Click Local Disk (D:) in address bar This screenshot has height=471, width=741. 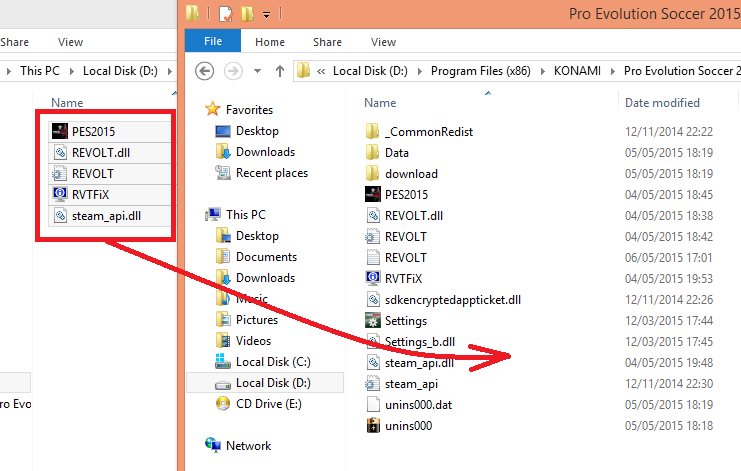click(x=370, y=71)
